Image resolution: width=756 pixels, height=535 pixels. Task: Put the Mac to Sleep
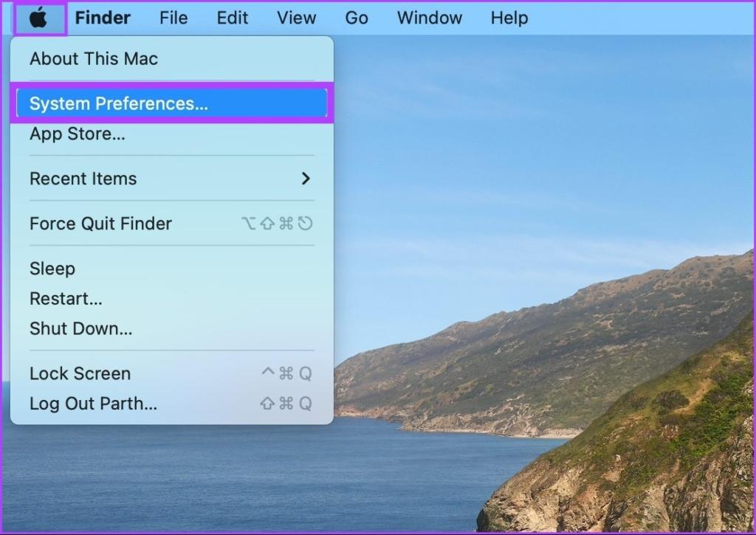[x=52, y=269]
